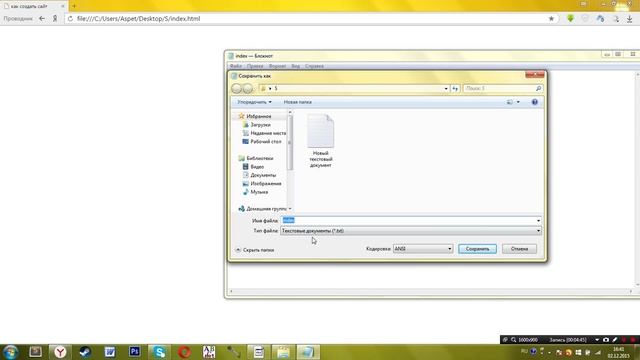Screen dimensions: 640x360
Task: Select Загрузки in the navigation pane
Action: tap(260, 125)
